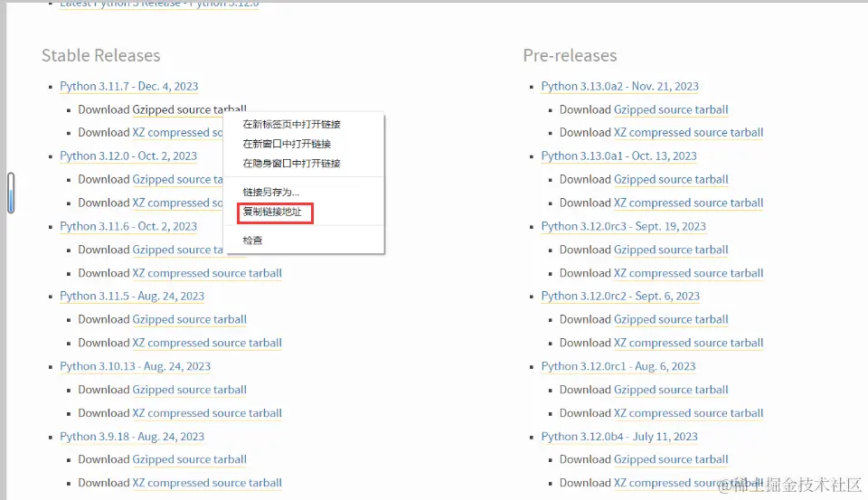Download Gzipped source tarball for Python 3.11.5
The image size is (868, 500).
coord(189,319)
